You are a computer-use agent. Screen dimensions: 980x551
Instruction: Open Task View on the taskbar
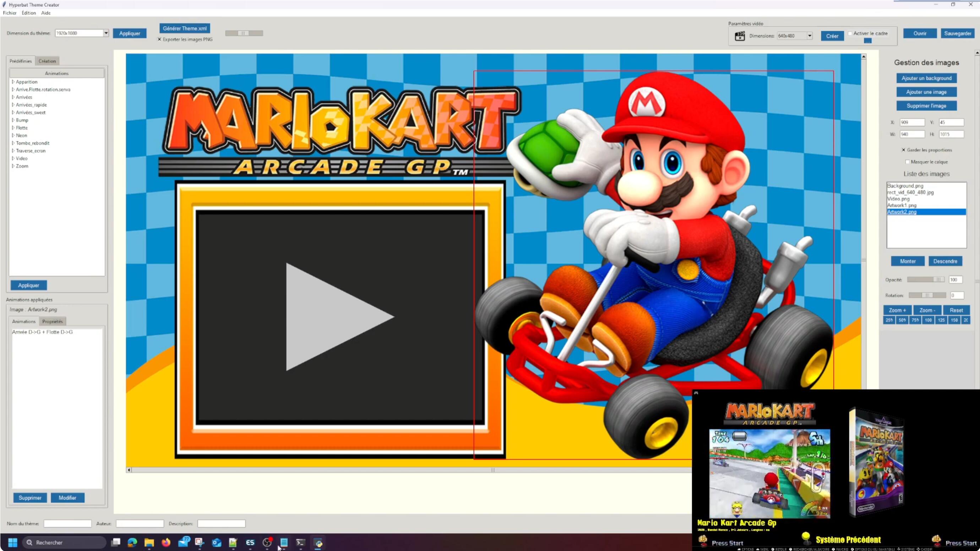tap(116, 542)
